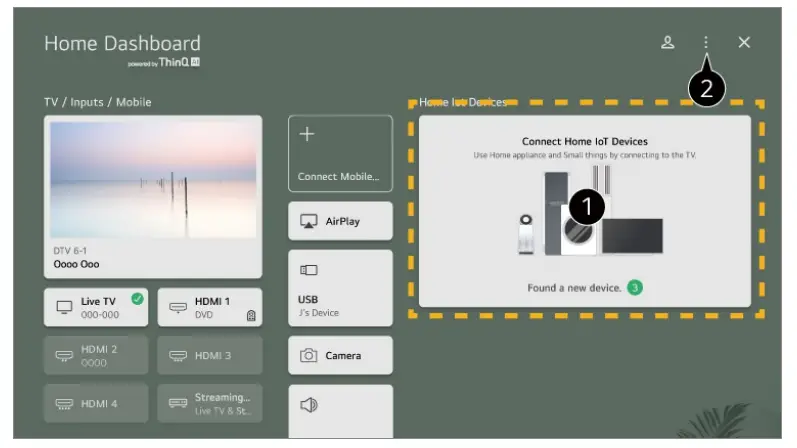Click the green checkmark on Live TV
This screenshot has width=797, height=448.
click(137, 299)
